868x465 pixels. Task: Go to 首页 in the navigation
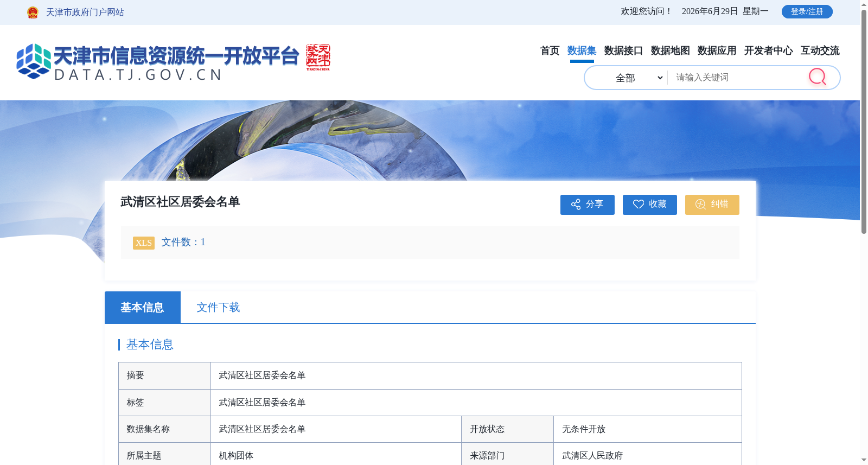click(x=550, y=50)
